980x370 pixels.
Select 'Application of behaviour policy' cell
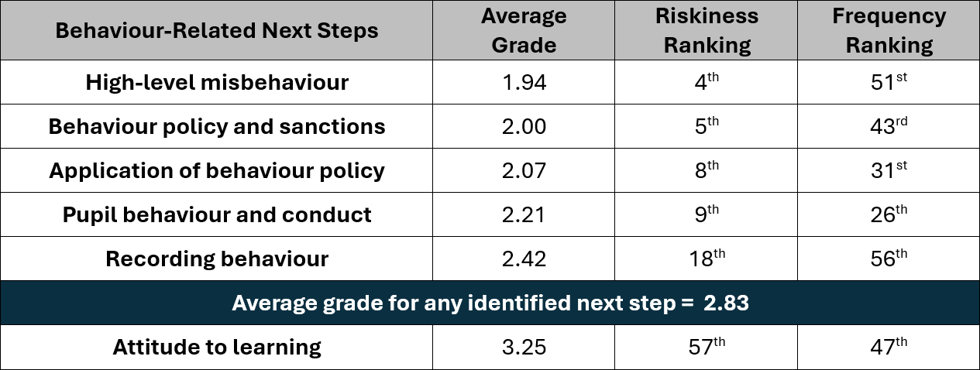[217, 171]
